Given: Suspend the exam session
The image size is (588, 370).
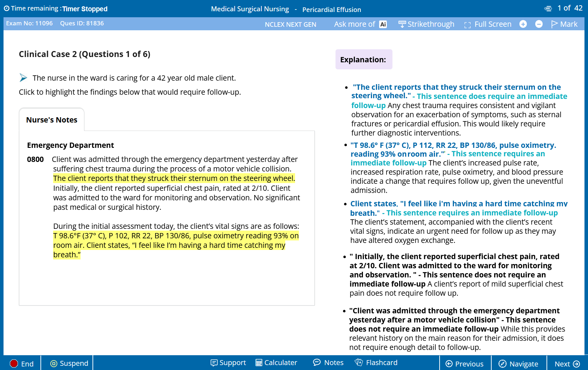Looking at the screenshot, I should pos(69,363).
